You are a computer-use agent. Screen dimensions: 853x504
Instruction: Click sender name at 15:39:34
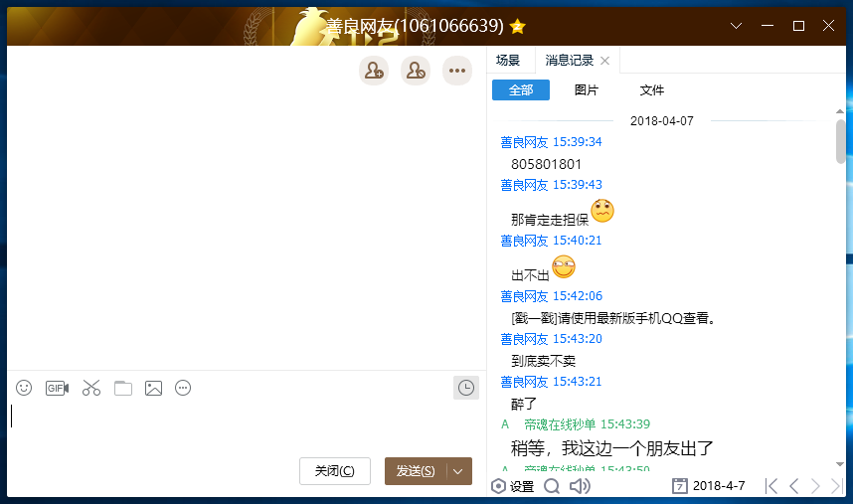click(x=524, y=142)
